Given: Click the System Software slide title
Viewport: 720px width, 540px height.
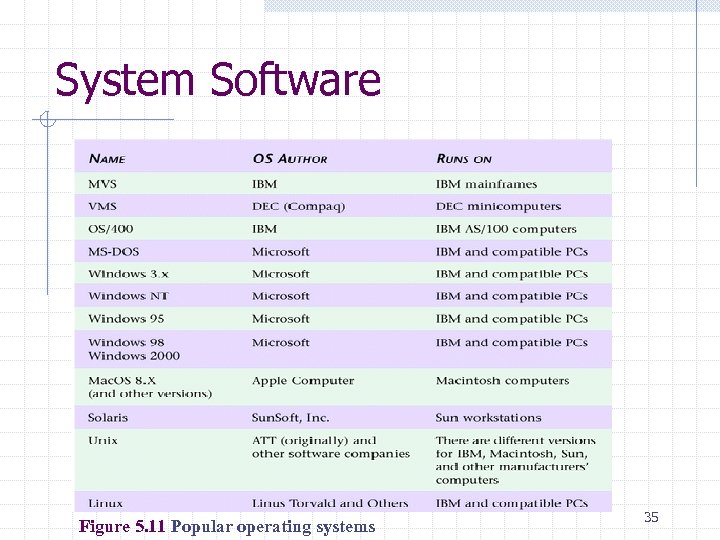Looking at the screenshot, I should tap(218, 80).
